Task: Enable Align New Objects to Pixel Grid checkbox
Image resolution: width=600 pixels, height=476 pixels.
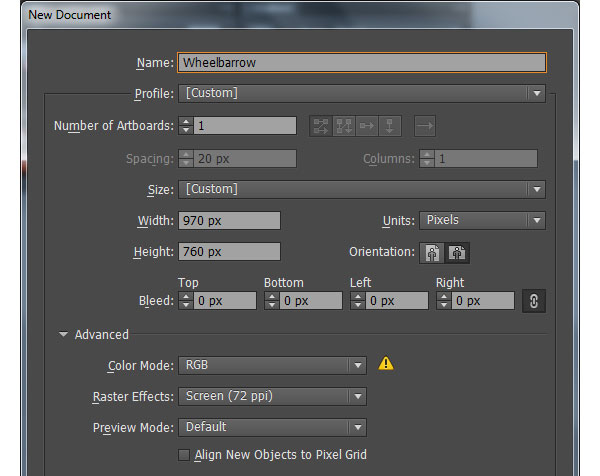Action: 184,455
